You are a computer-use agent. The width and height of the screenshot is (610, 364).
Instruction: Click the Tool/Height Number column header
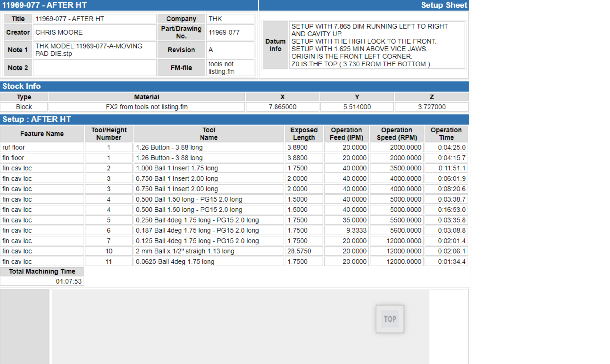109,134
